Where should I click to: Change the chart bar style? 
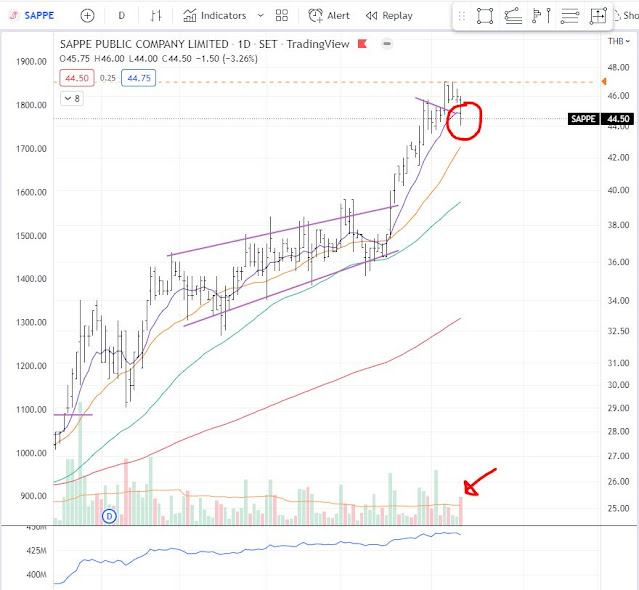[156, 15]
